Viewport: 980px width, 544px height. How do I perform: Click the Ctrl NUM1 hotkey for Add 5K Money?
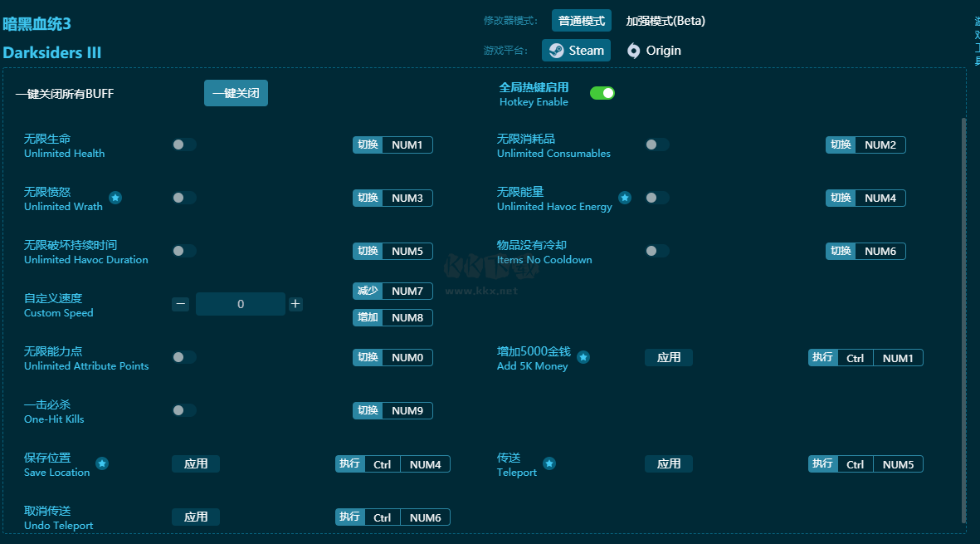tap(865, 358)
